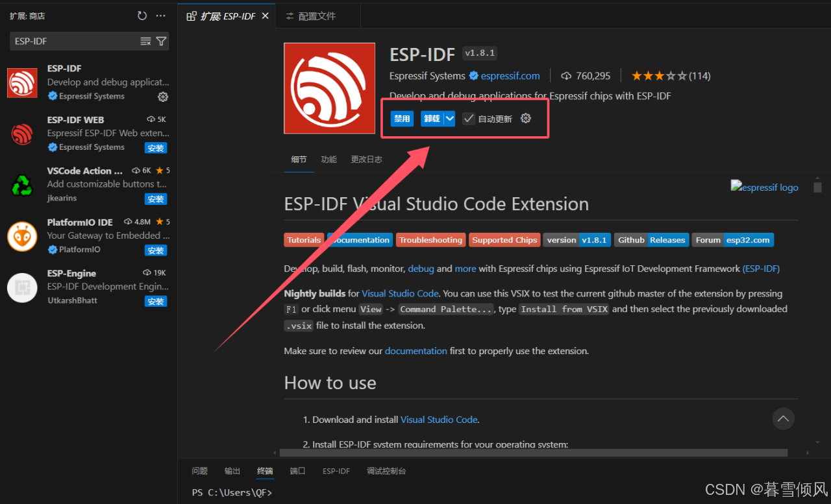The image size is (831, 504).
Task: Install the ESP-IDF WEB extension
Action: [x=156, y=148]
